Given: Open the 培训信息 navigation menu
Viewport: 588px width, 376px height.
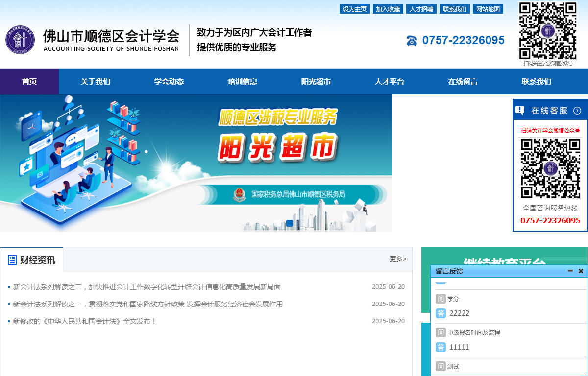Looking at the screenshot, I should 243,81.
